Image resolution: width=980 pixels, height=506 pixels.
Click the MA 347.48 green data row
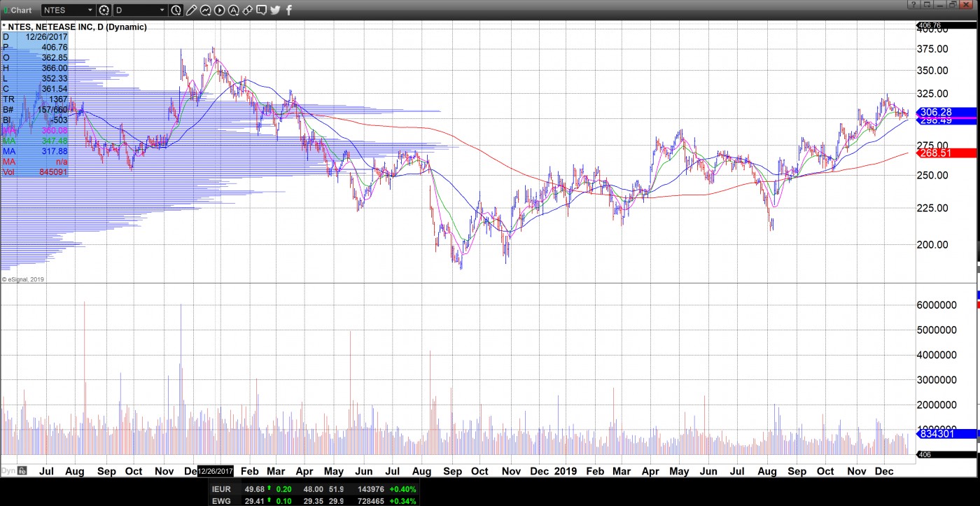(x=35, y=141)
